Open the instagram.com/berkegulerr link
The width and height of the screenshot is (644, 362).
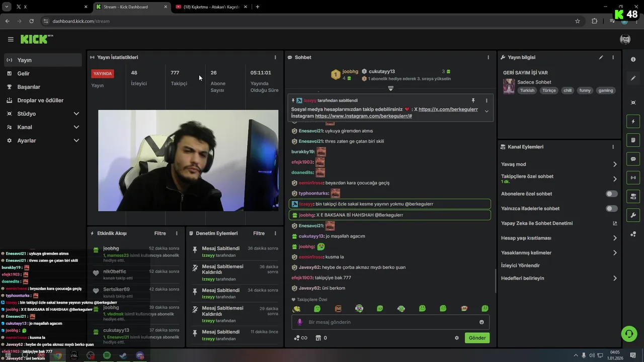pos(363,116)
